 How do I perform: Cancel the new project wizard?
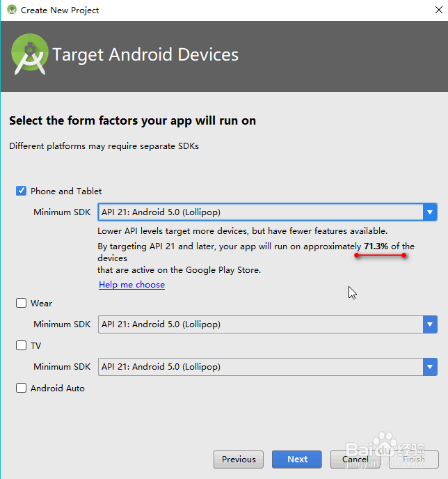point(355,459)
